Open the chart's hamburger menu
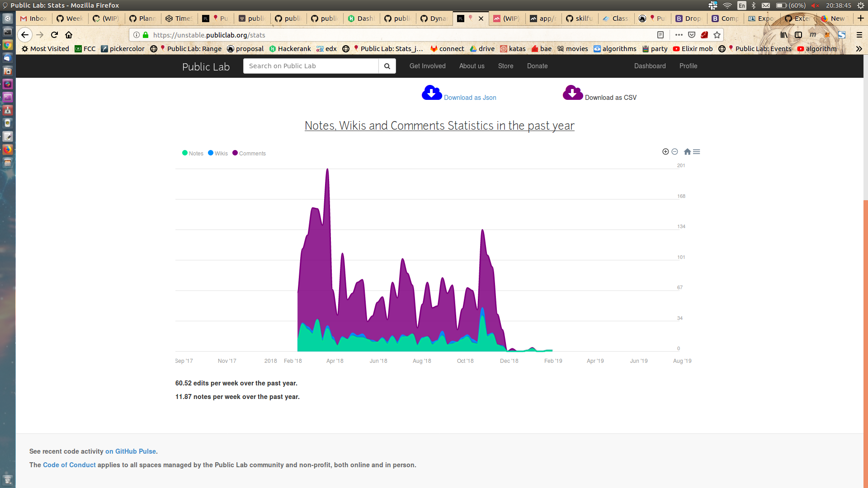 pyautogui.click(x=697, y=151)
